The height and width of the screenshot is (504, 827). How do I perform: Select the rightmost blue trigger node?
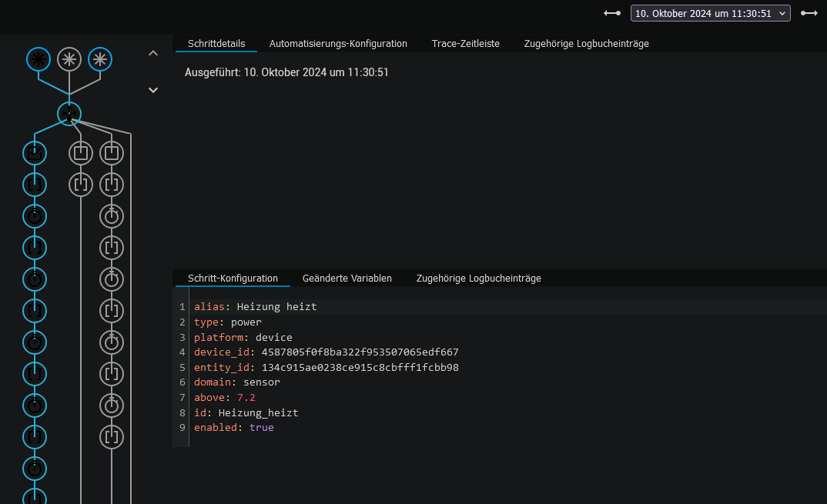(100, 59)
